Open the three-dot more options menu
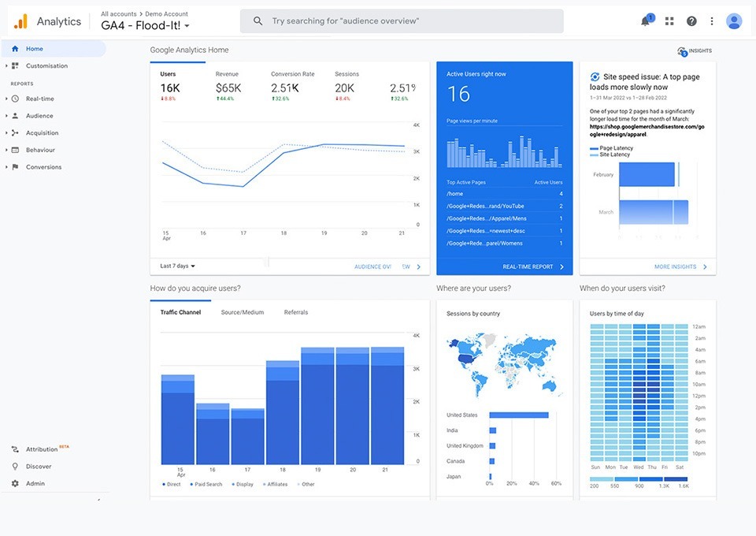This screenshot has width=756, height=536. [712, 21]
